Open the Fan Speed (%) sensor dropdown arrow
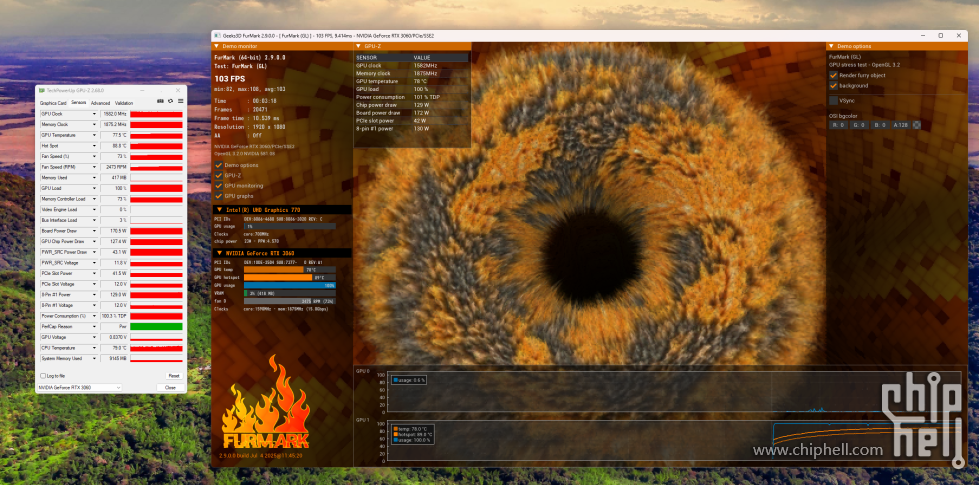Image resolution: width=979 pixels, height=485 pixels. pos(94,157)
